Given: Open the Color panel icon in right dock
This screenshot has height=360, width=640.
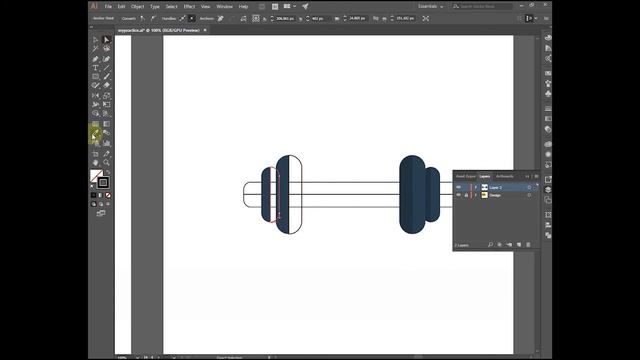Looking at the screenshot, I should click(548, 38).
